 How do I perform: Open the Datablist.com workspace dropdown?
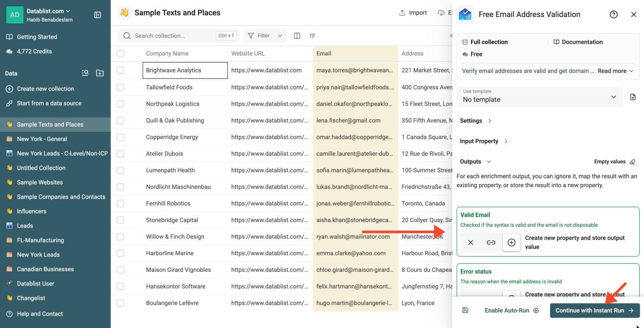pyautogui.click(x=49, y=11)
